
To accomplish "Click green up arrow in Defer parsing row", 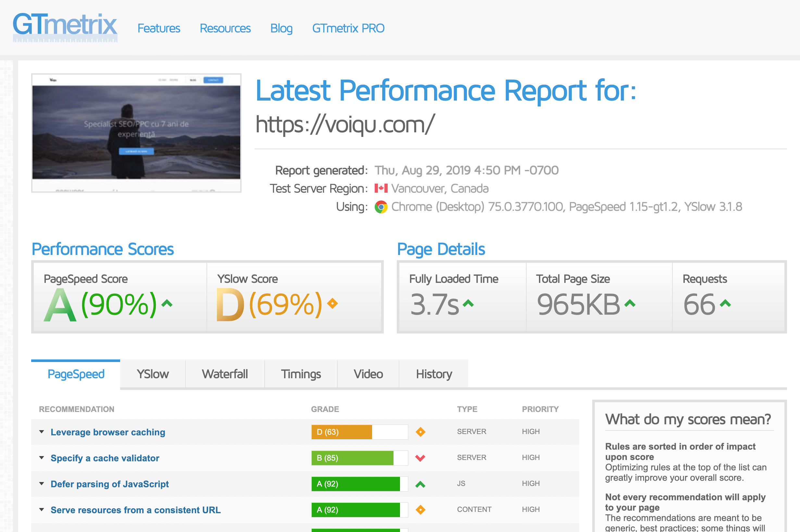I will tap(420, 484).
